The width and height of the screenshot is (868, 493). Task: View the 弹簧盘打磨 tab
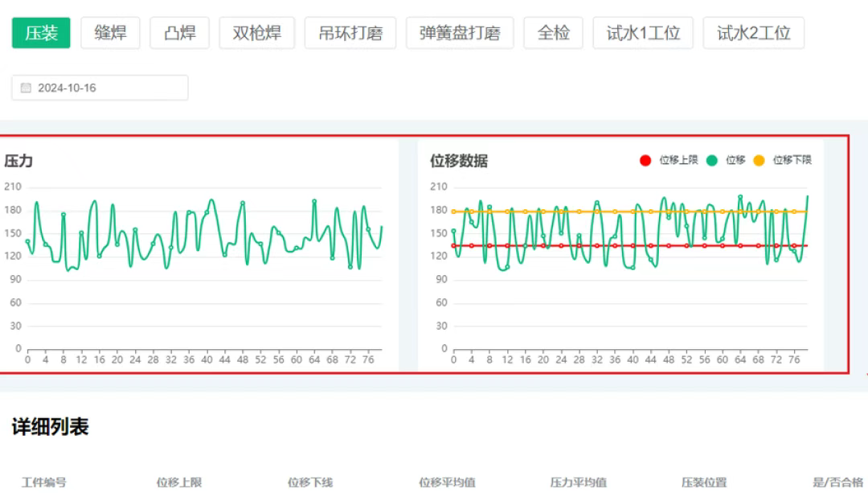click(x=460, y=33)
